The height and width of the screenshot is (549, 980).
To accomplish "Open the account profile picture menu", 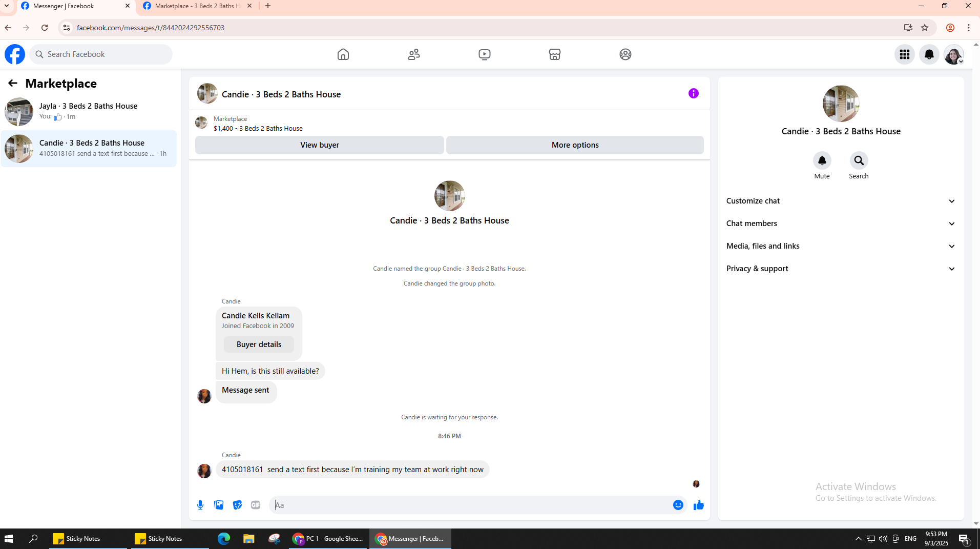I will click(954, 54).
